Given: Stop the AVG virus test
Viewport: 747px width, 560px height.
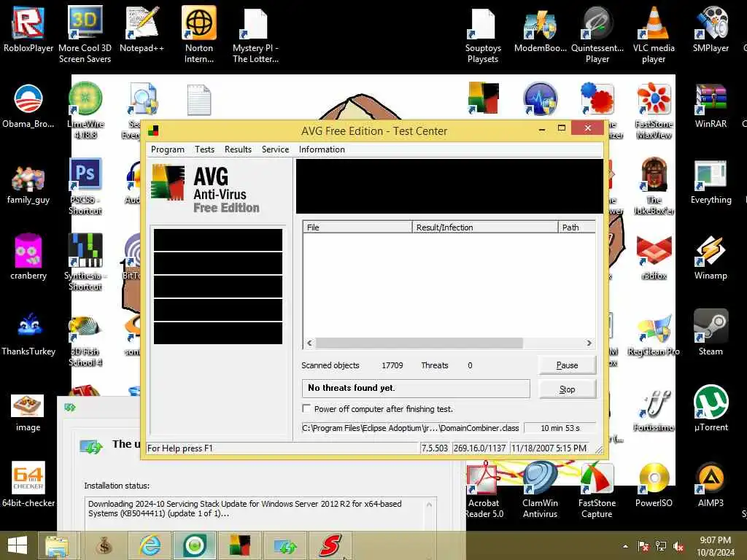Looking at the screenshot, I should 567,389.
